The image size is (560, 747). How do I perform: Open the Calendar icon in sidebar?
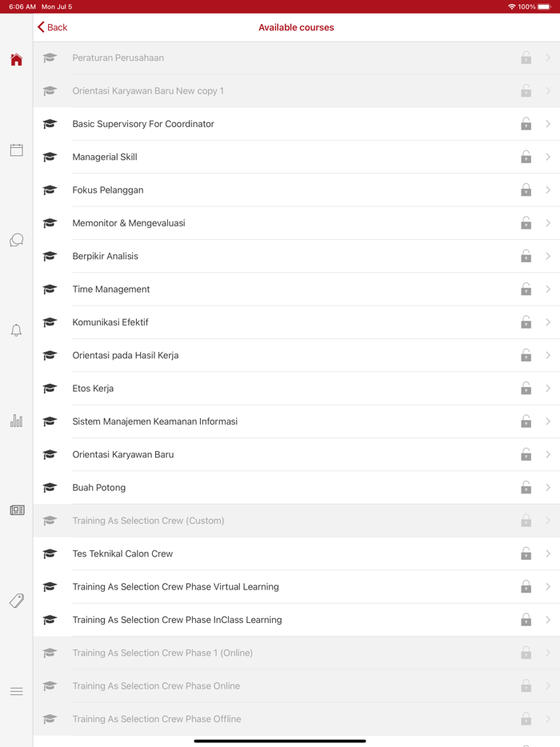pos(16,150)
